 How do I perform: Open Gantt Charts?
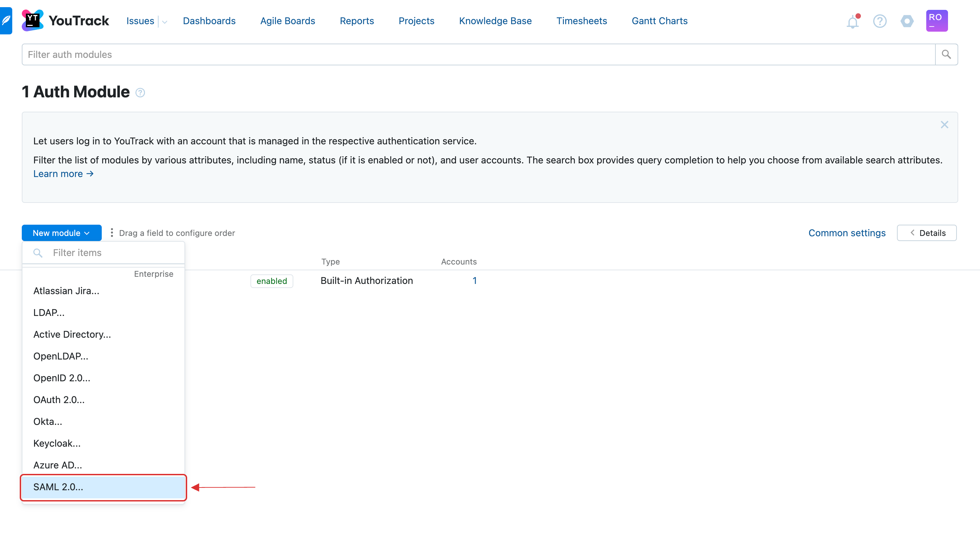(659, 21)
